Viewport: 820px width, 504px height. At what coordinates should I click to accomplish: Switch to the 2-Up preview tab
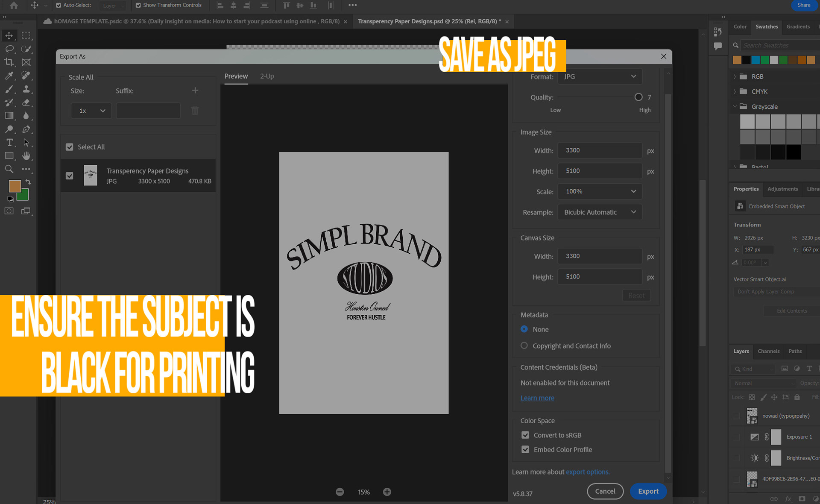(267, 76)
